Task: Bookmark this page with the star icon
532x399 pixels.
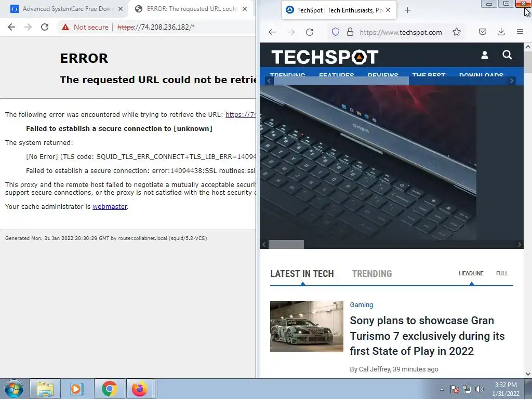Action: [457, 32]
